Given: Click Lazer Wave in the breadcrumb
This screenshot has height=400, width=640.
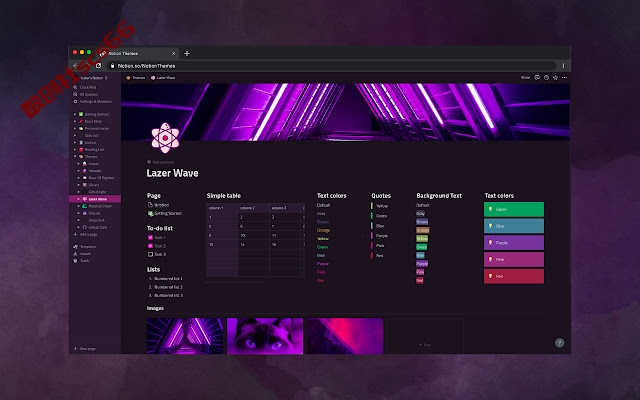Looking at the screenshot, I should coord(166,78).
